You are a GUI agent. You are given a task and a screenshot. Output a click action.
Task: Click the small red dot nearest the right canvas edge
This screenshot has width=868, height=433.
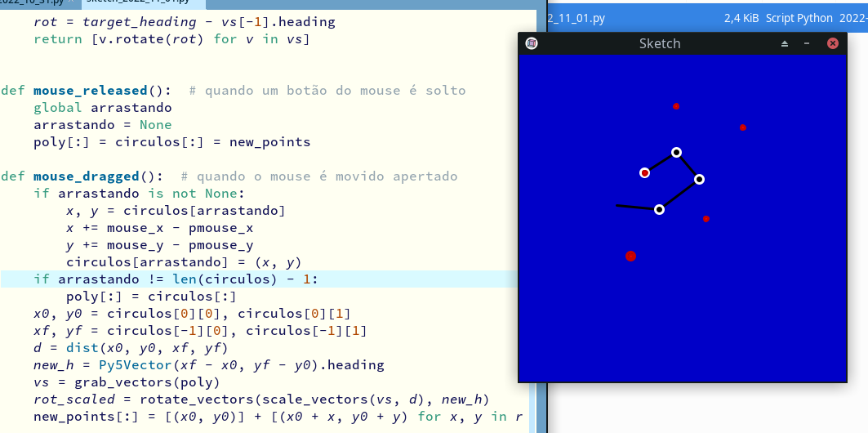pos(742,127)
